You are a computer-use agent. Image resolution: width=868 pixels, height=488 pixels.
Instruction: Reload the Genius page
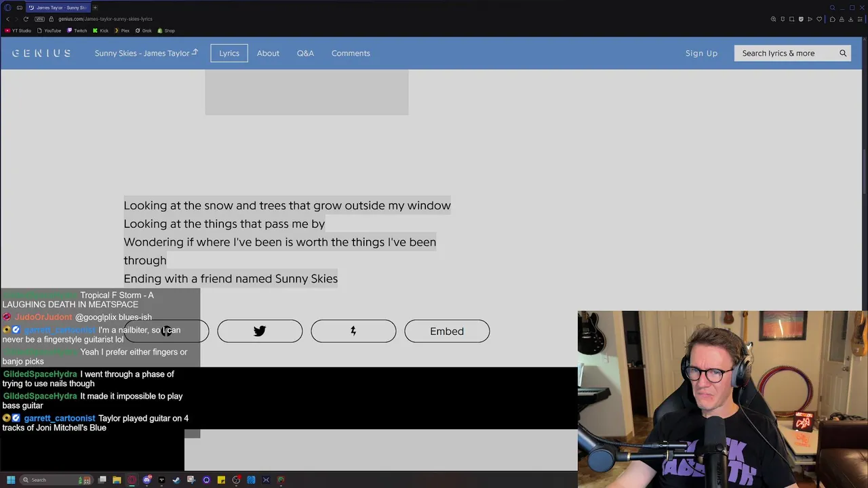(26, 19)
